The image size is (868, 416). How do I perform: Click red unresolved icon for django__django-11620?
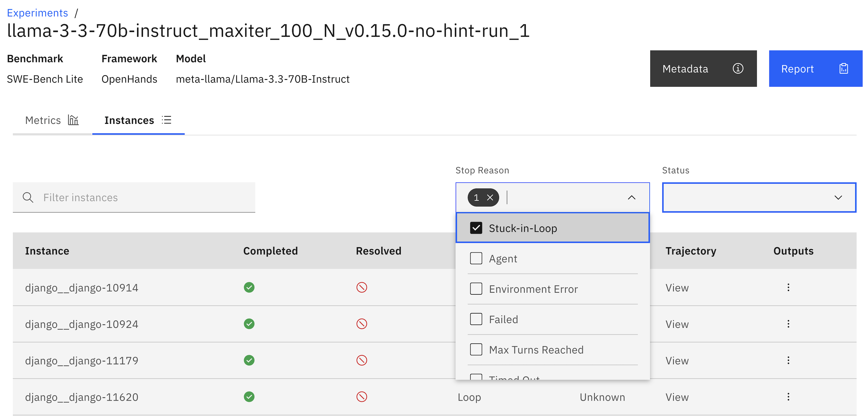point(362,397)
